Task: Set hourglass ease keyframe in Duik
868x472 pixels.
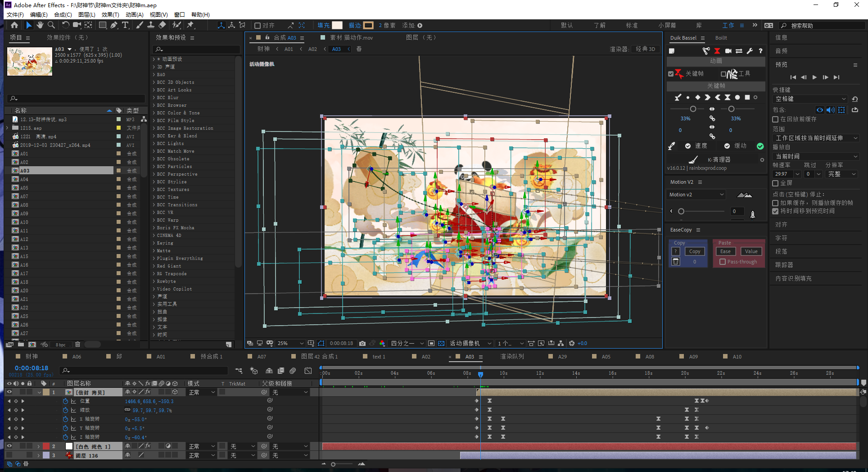Action: [x=728, y=97]
